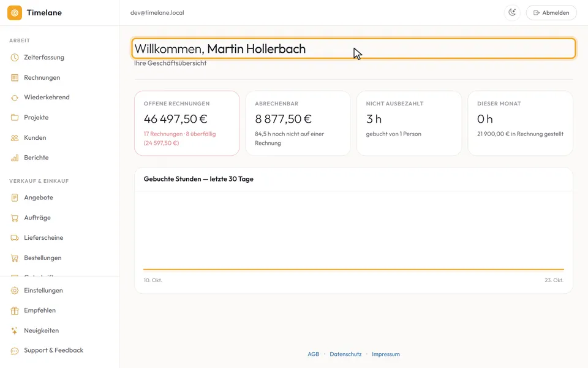Screen dimensions: 588x368
Task: Click the 10. Okt. axis label
Action: click(x=153, y=280)
